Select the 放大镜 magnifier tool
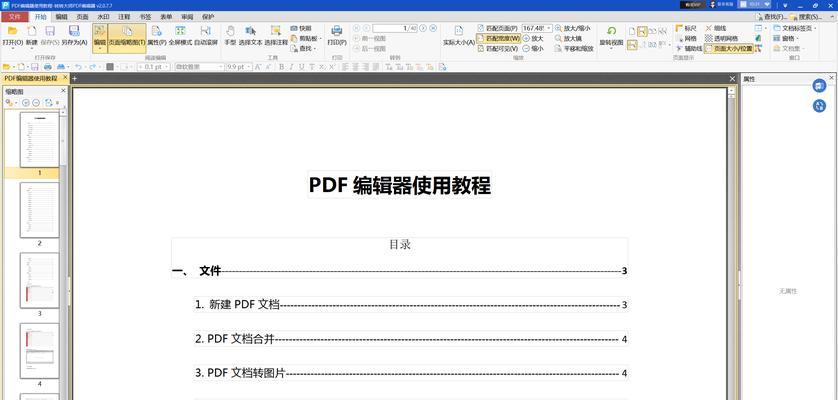This screenshot has height=400, width=838. click(x=568, y=38)
